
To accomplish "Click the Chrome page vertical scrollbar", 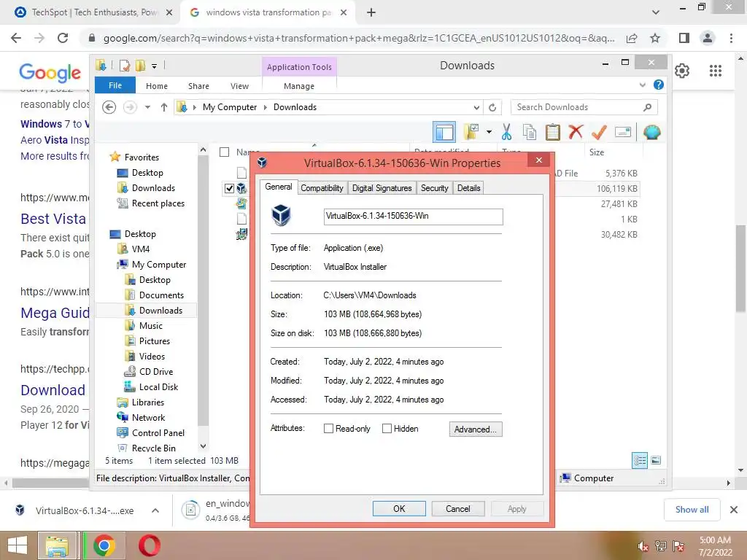I will (740, 268).
